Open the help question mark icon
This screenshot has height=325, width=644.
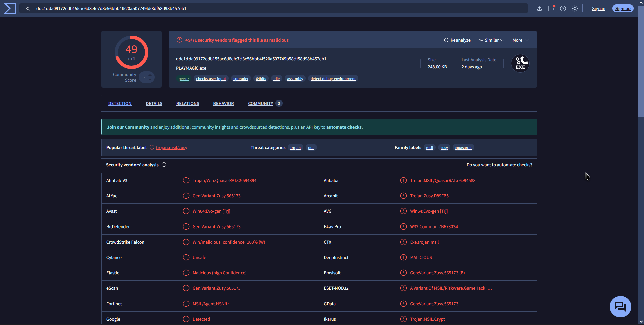click(563, 9)
